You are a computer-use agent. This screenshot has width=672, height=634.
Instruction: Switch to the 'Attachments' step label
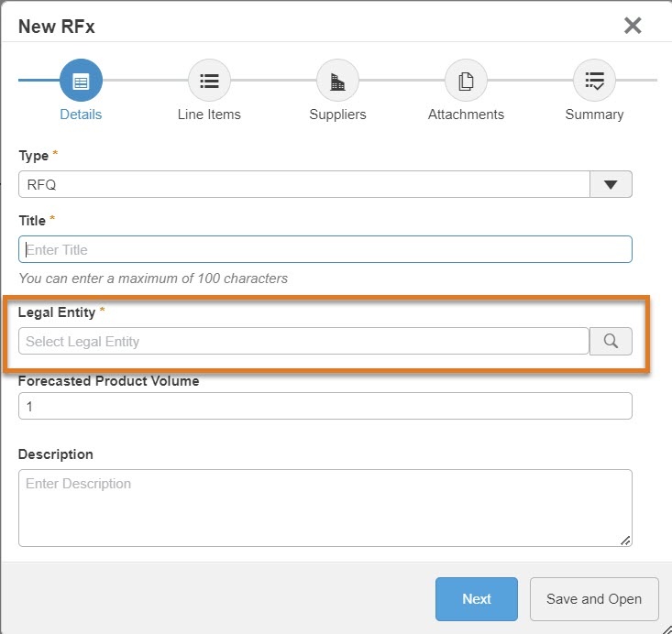466,115
